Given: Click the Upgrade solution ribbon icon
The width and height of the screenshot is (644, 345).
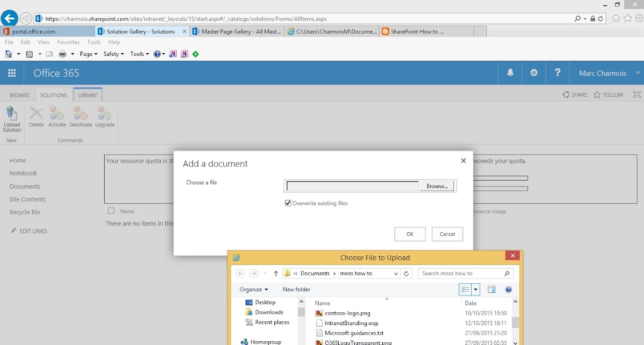Looking at the screenshot, I should tap(105, 117).
